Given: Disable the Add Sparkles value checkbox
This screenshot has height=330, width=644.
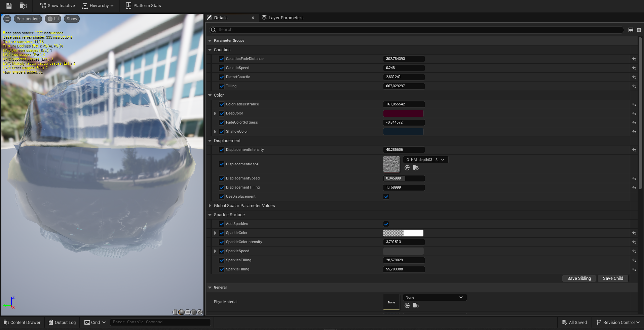Looking at the screenshot, I should click(386, 224).
